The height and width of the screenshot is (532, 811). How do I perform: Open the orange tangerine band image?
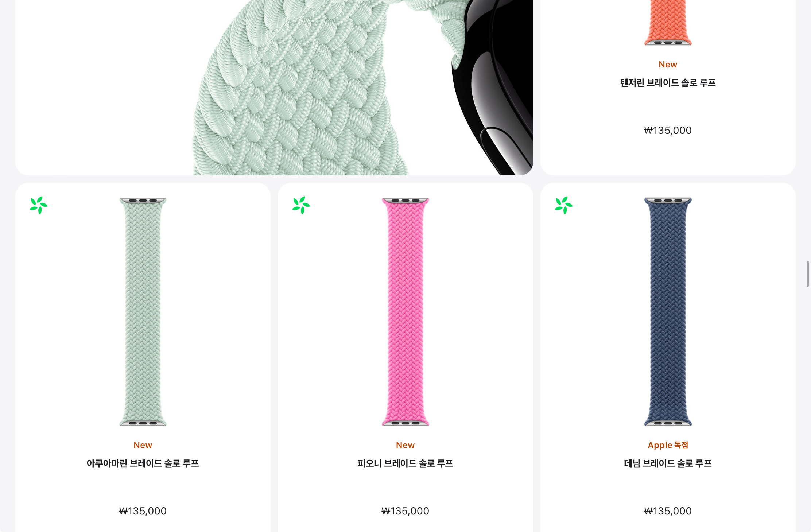coord(668,23)
